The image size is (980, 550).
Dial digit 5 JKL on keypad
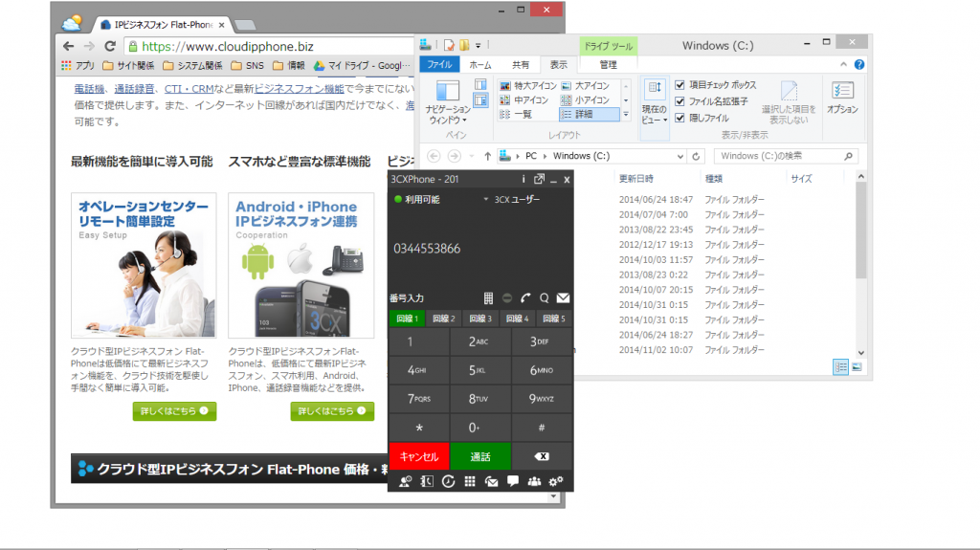(x=479, y=370)
